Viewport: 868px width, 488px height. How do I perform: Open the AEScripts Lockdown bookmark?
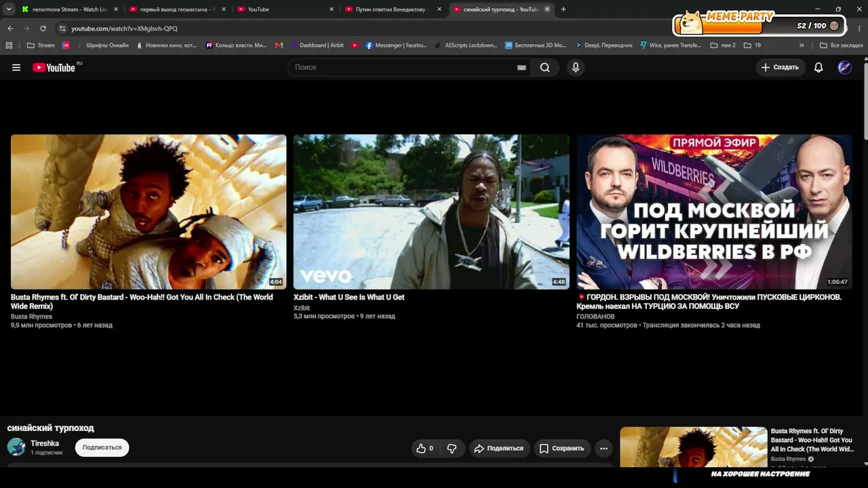click(x=466, y=45)
